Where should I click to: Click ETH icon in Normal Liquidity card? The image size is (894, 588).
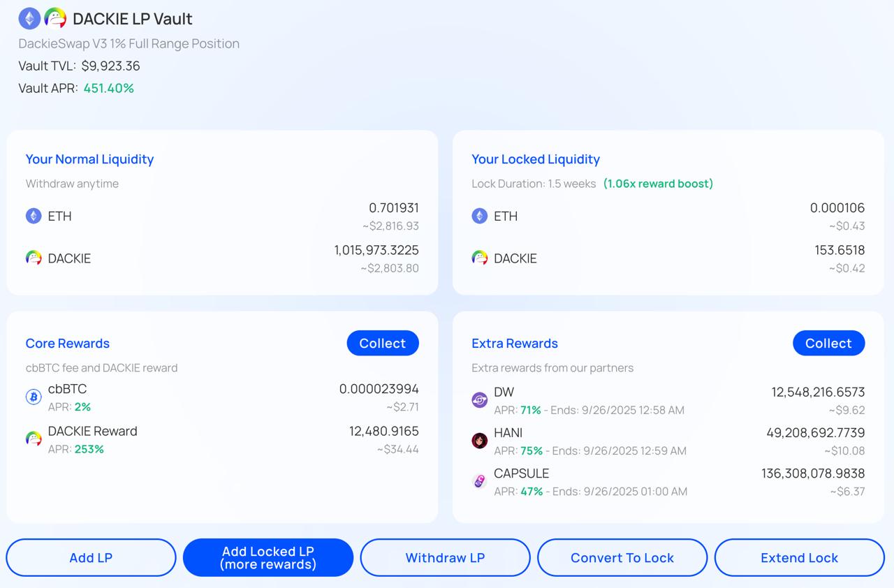click(x=34, y=216)
